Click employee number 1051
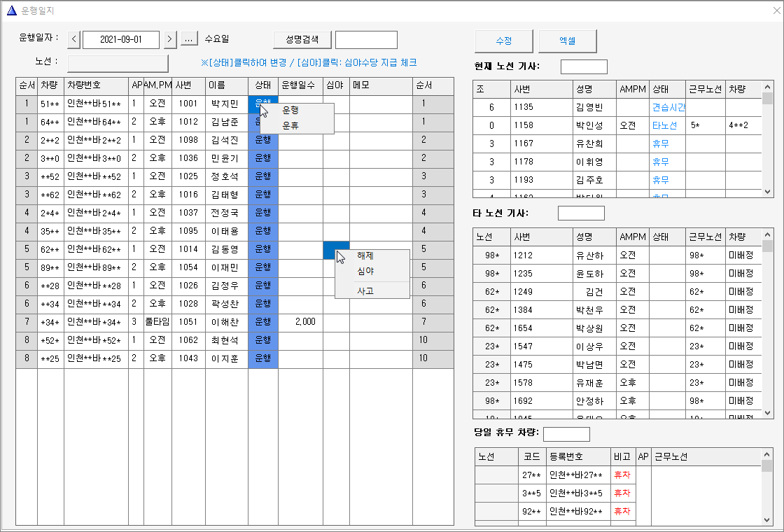Image resolution: width=784 pixels, height=532 pixels. (188, 322)
